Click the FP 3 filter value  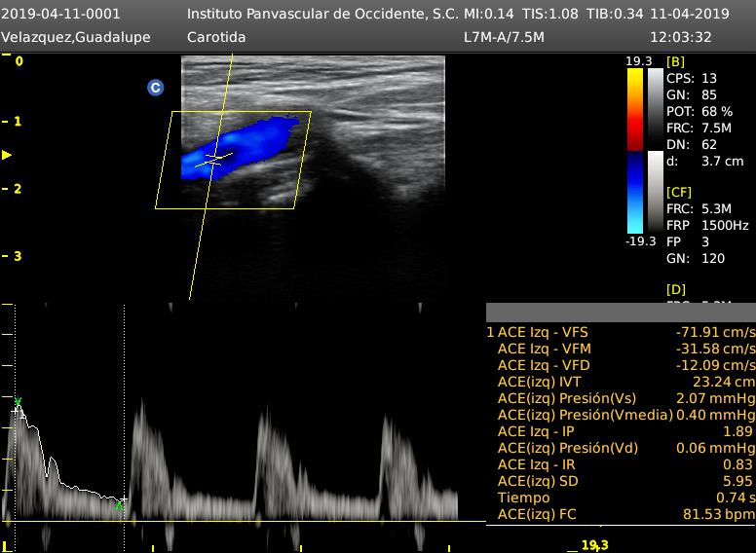coord(688,241)
